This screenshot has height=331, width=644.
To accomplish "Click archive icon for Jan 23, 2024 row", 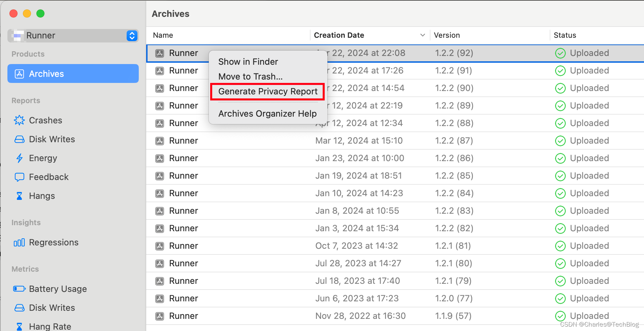I will click(160, 158).
